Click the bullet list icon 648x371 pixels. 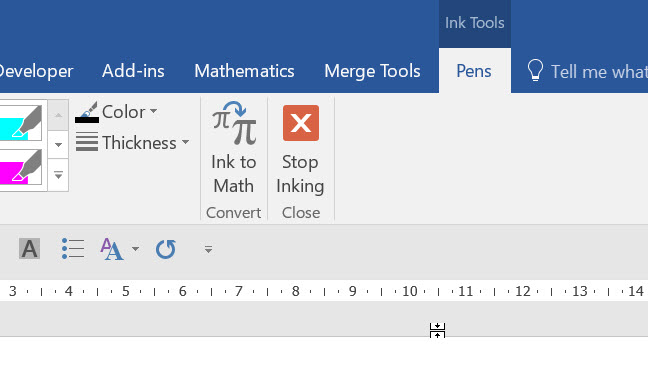click(x=73, y=249)
